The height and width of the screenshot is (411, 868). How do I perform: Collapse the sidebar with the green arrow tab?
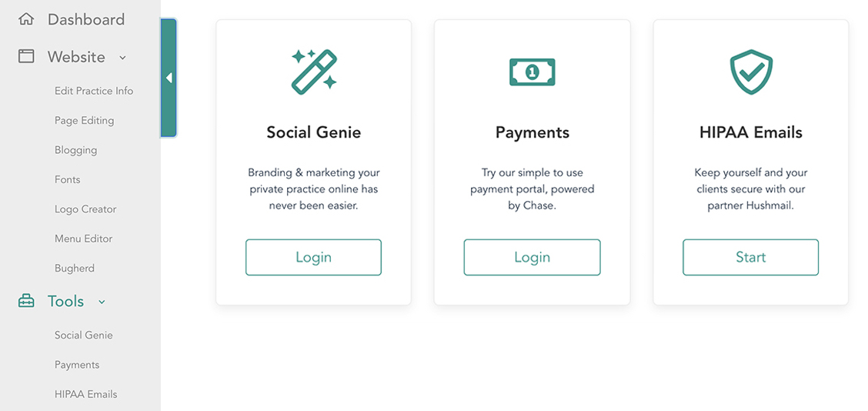point(169,78)
